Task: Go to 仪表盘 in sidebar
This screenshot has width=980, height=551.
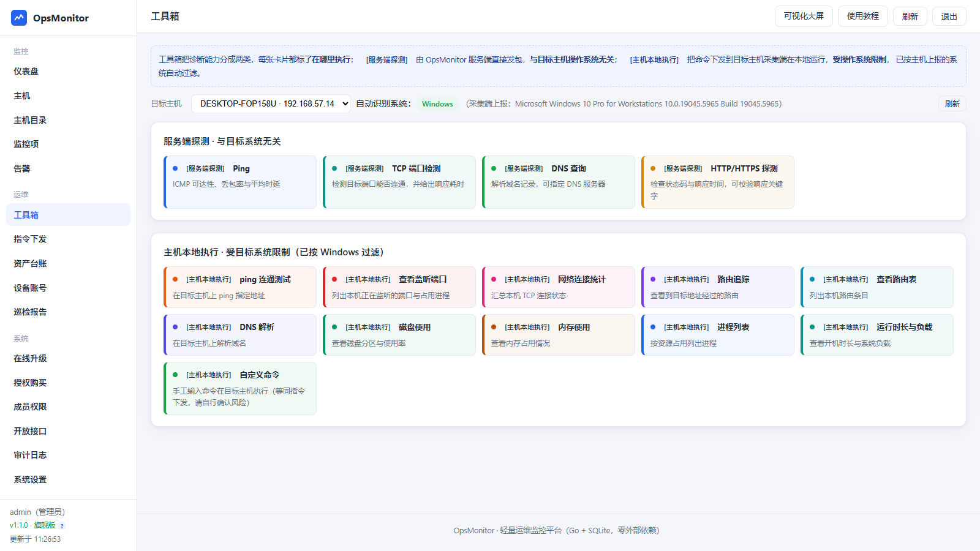Action: tap(68, 72)
